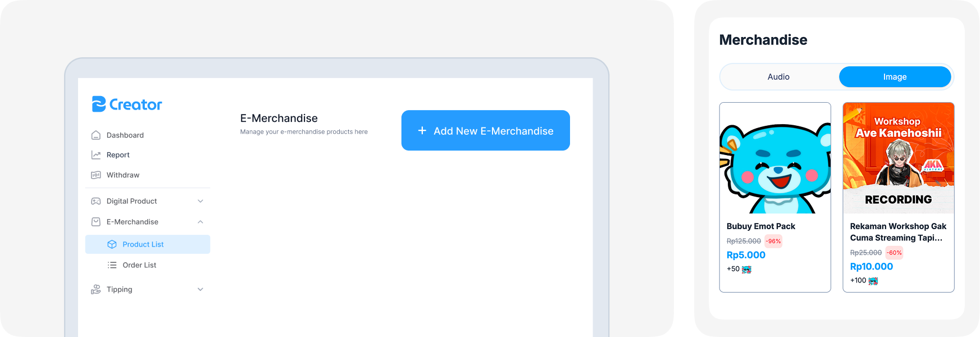Click the Product List box icon

(112, 244)
